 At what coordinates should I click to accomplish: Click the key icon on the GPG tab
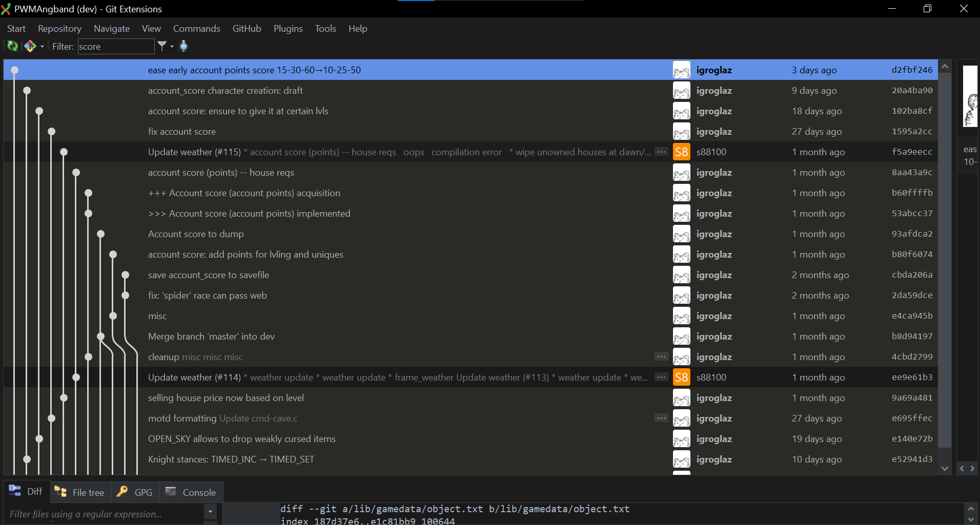(x=121, y=492)
